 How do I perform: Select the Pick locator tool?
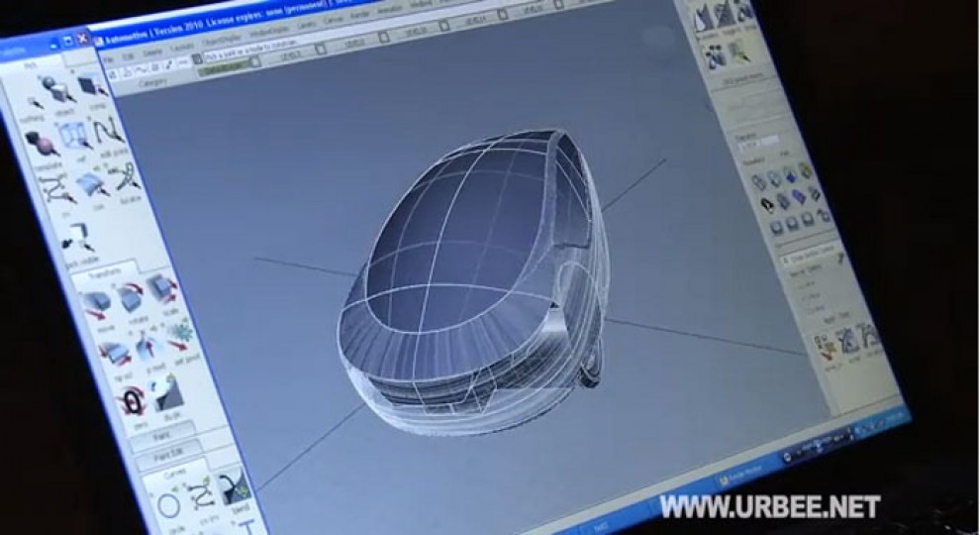tap(127, 177)
